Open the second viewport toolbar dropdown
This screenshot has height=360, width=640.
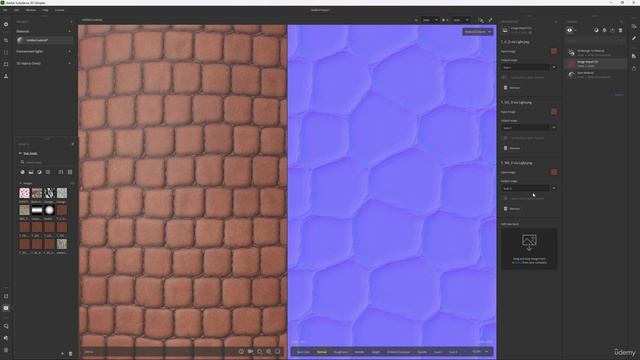click(x=461, y=20)
